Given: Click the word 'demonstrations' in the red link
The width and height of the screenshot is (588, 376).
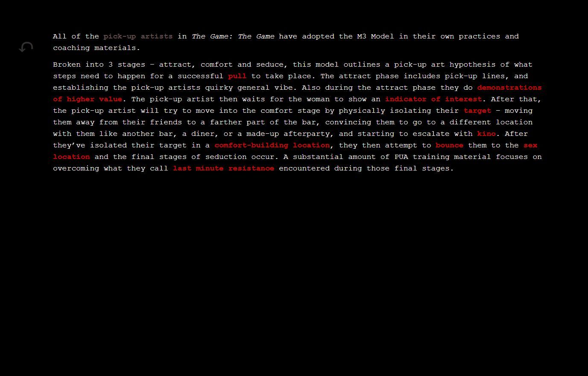Looking at the screenshot, I should click(x=509, y=88).
